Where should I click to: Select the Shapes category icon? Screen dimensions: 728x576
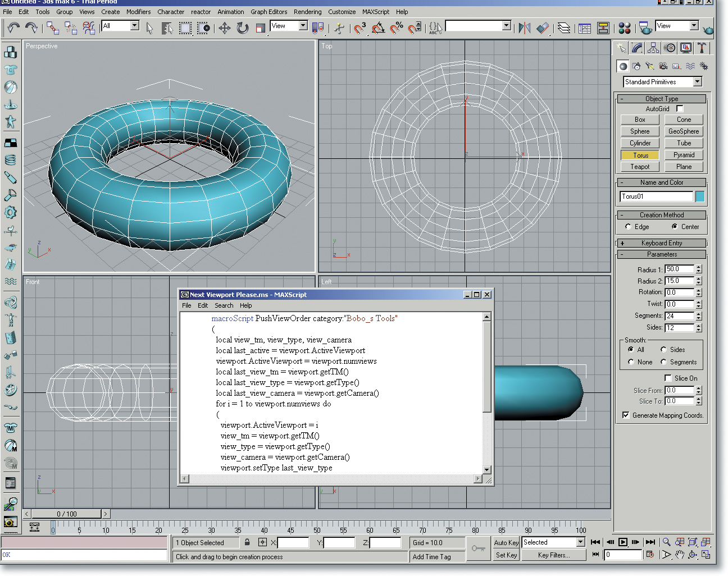tap(636, 66)
